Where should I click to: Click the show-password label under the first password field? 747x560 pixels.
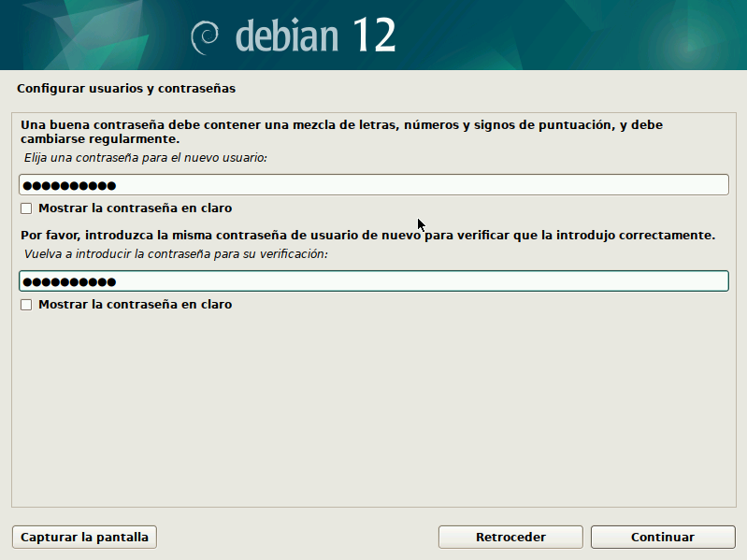tap(135, 208)
